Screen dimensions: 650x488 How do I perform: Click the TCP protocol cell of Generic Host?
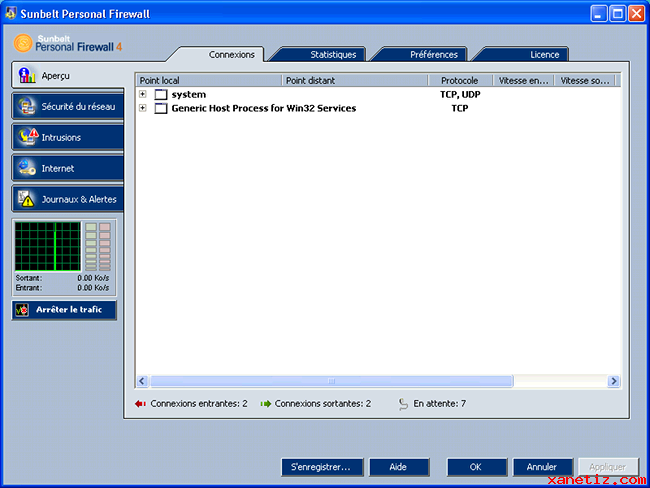tap(460, 109)
